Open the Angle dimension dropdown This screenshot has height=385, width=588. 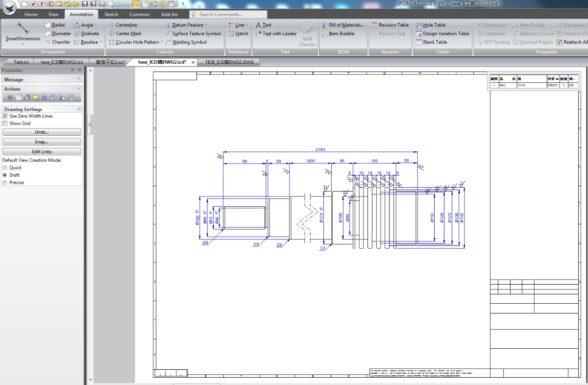tap(96, 25)
